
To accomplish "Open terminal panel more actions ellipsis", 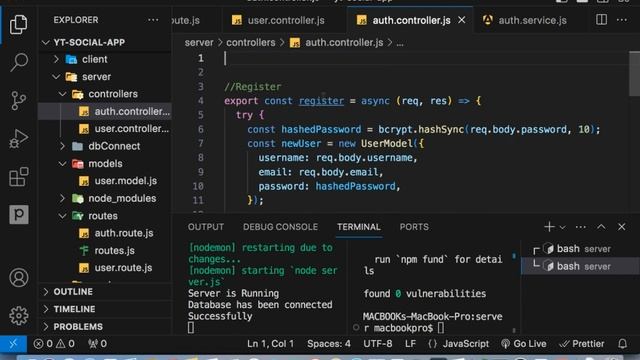I will [x=580, y=227].
